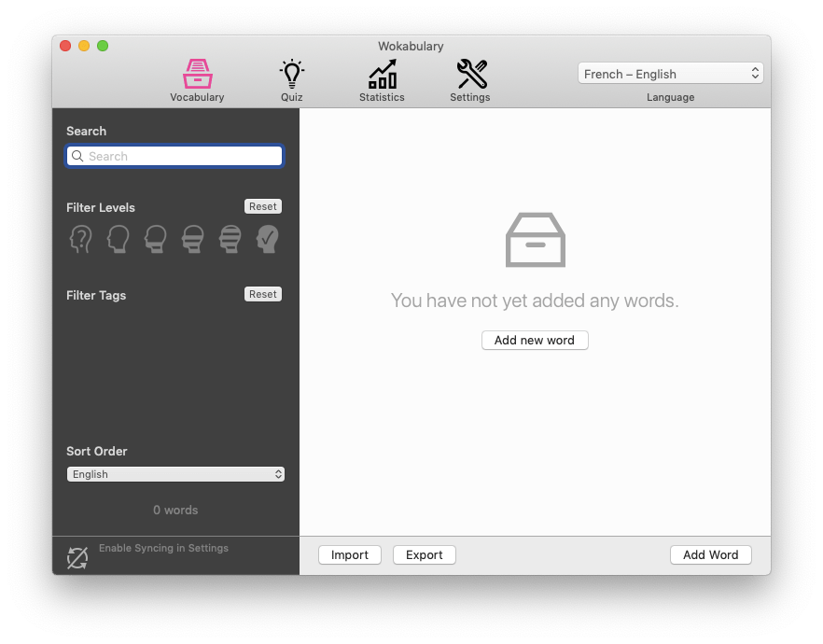Filter by empty head level icon
The image size is (823, 644).
pos(119,239)
